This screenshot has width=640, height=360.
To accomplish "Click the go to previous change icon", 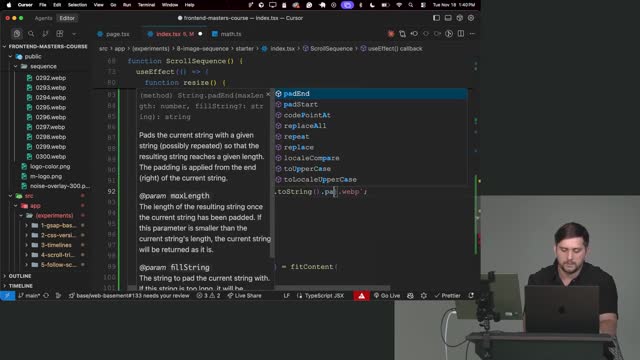I will (x=414, y=34).
